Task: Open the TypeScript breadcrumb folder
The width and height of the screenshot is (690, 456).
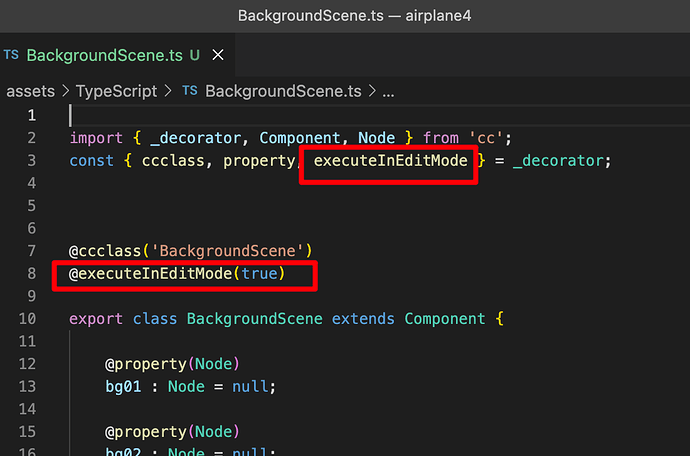Action: click(x=117, y=91)
